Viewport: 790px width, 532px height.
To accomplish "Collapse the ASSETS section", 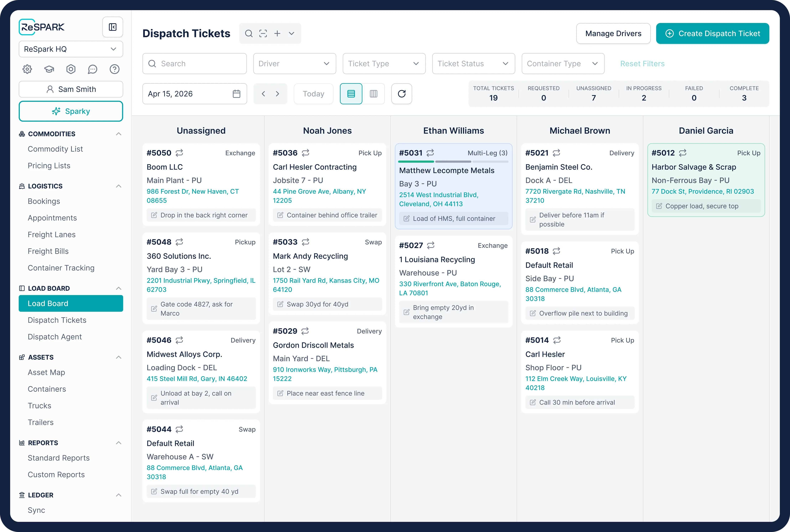I will (118, 357).
